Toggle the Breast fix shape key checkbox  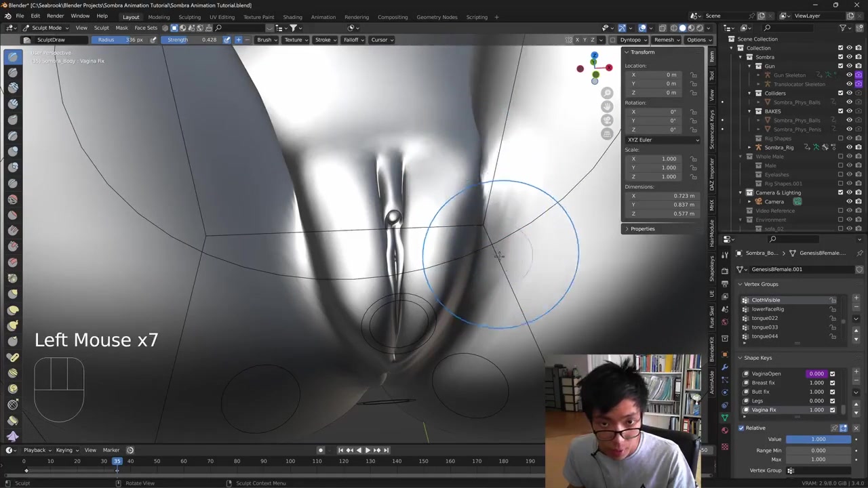[832, 383]
